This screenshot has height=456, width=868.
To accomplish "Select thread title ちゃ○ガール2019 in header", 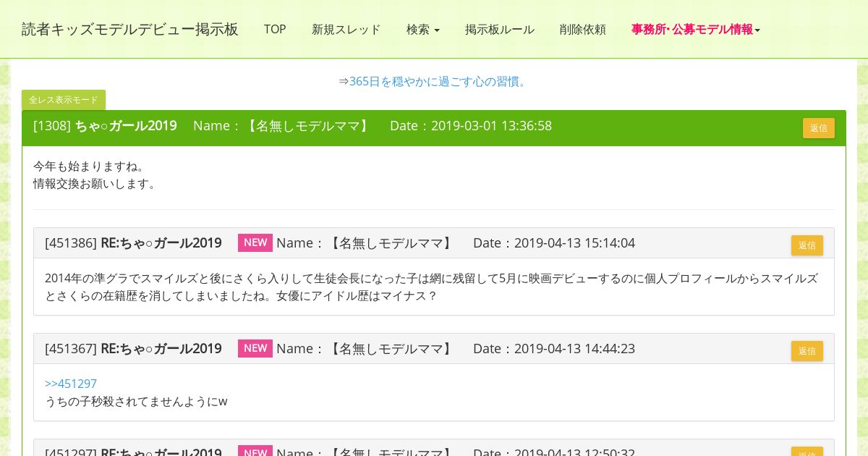I will click(126, 126).
